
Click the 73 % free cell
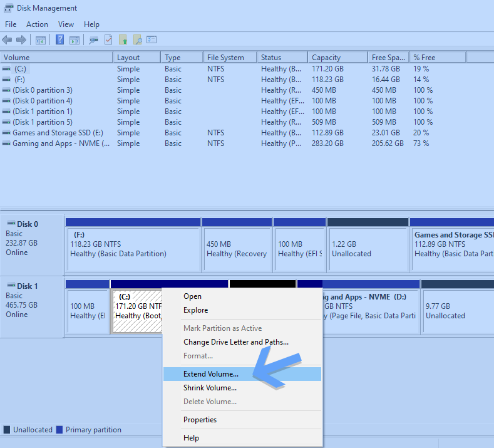(x=421, y=143)
